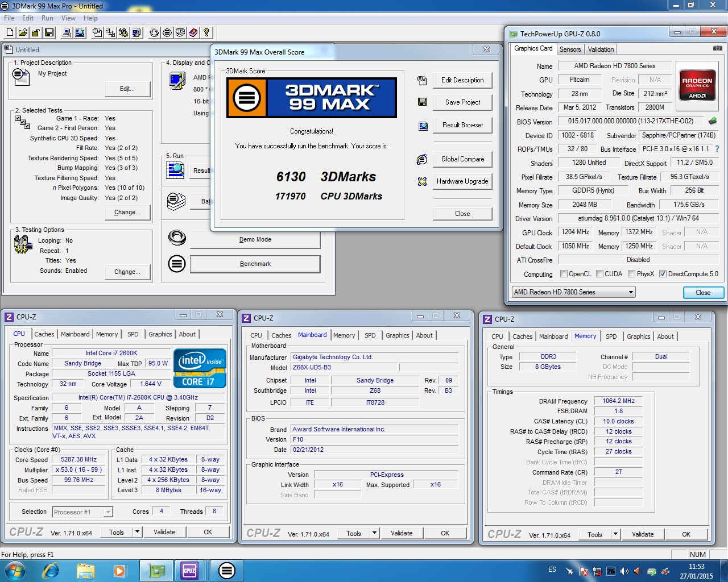Click the floppy icon beside Save Project
This screenshot has width=728, height=582.
[422, 102]
